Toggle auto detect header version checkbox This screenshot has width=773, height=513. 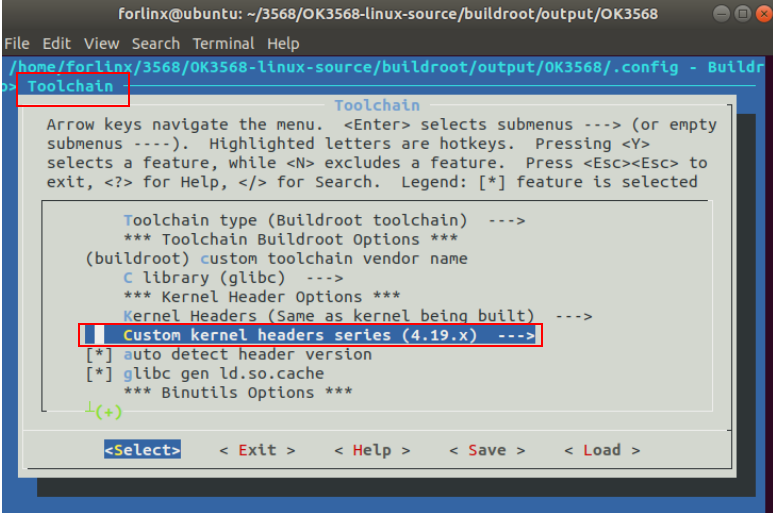pos(98,354)
